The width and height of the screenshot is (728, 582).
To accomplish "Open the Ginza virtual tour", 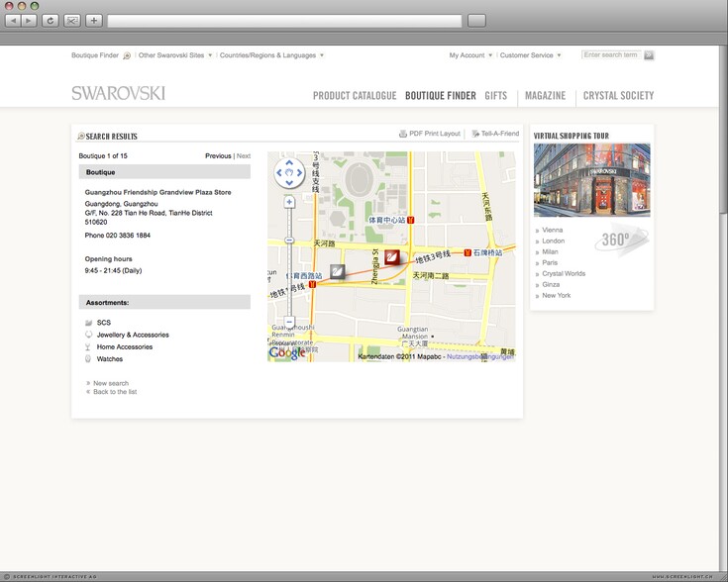I will (x=551, y=284).
